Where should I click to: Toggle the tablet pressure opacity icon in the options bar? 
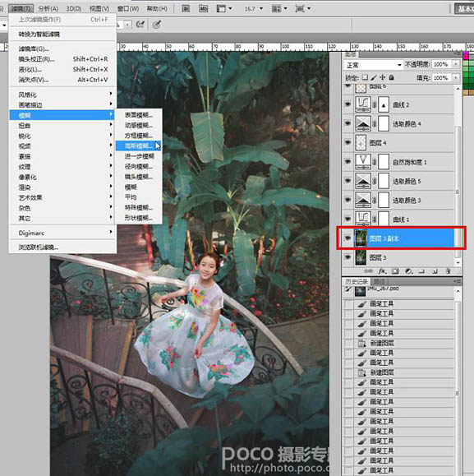[140, 25]
